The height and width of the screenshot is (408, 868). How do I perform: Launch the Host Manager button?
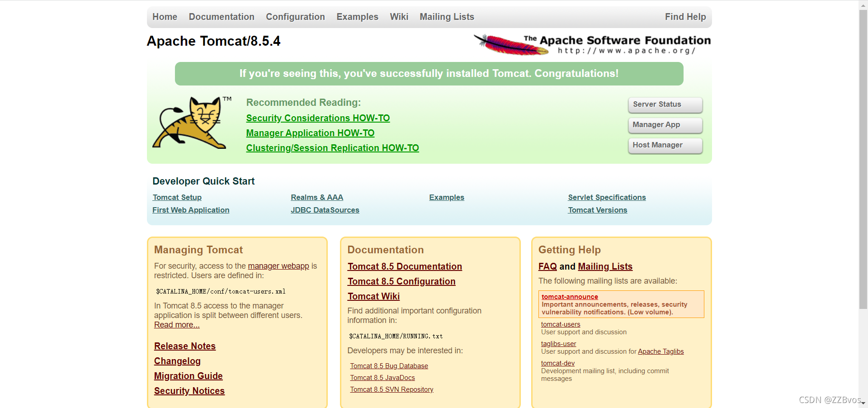pyautogui.click(x=665, y=145)
